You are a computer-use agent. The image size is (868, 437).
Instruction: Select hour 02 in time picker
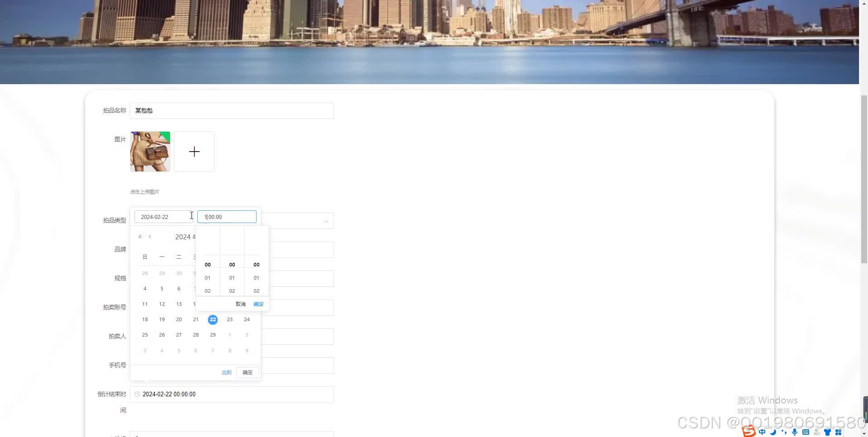[x=208, y=291]
